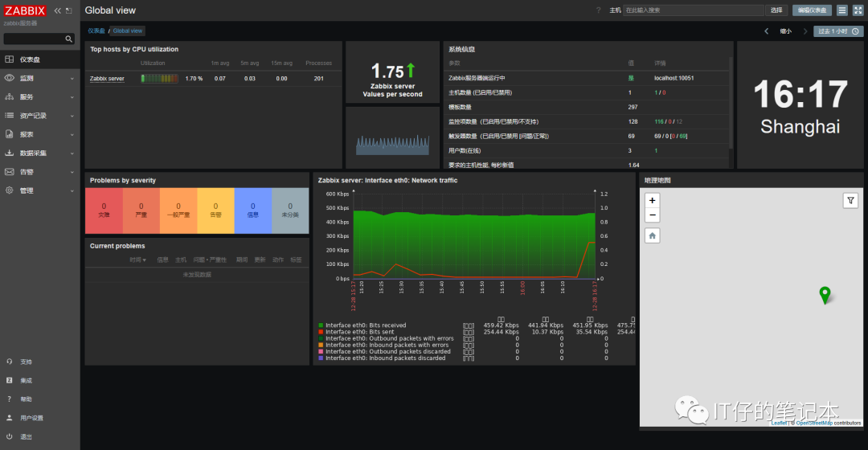
Task: Click the 灾难 disaster severity tile
Action: click(x=104, y=211)
